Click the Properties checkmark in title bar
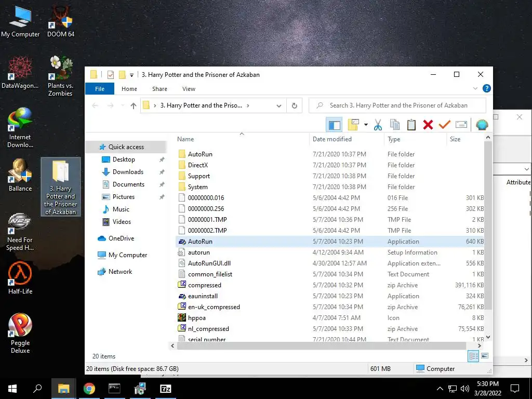 coord(111,75)
